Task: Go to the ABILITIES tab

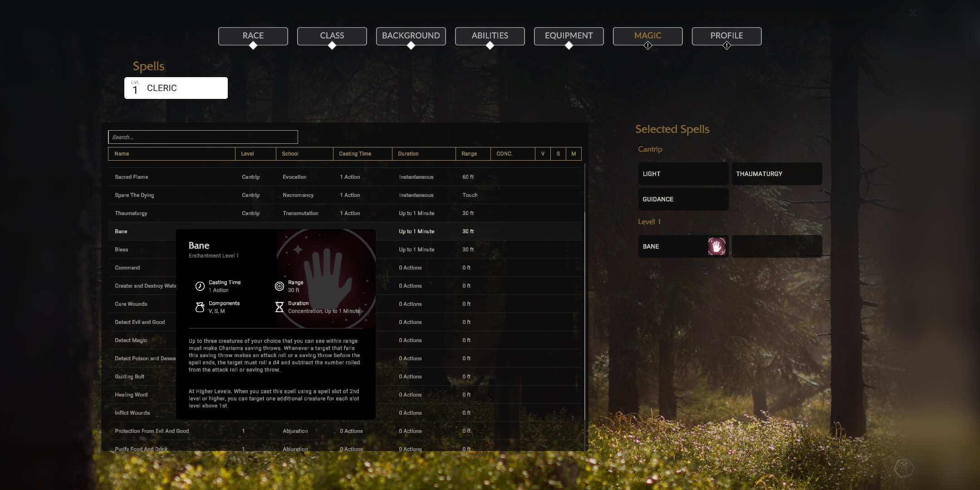Action: [490, 36]
